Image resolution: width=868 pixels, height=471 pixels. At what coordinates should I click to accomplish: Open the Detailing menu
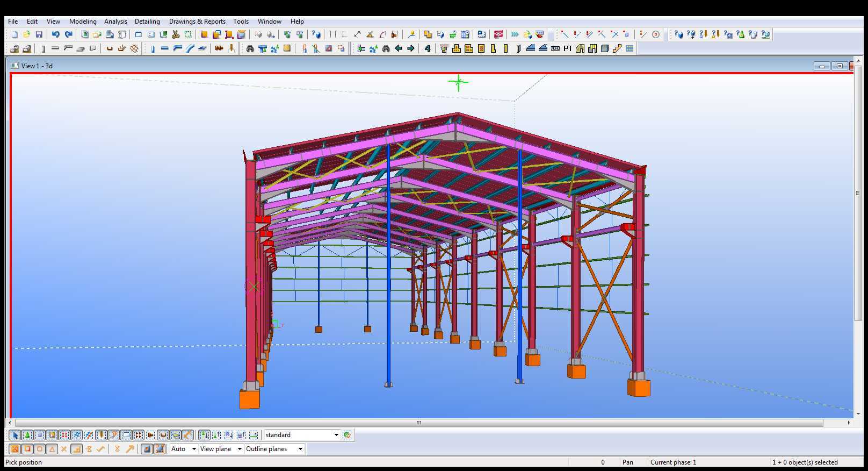147,22
